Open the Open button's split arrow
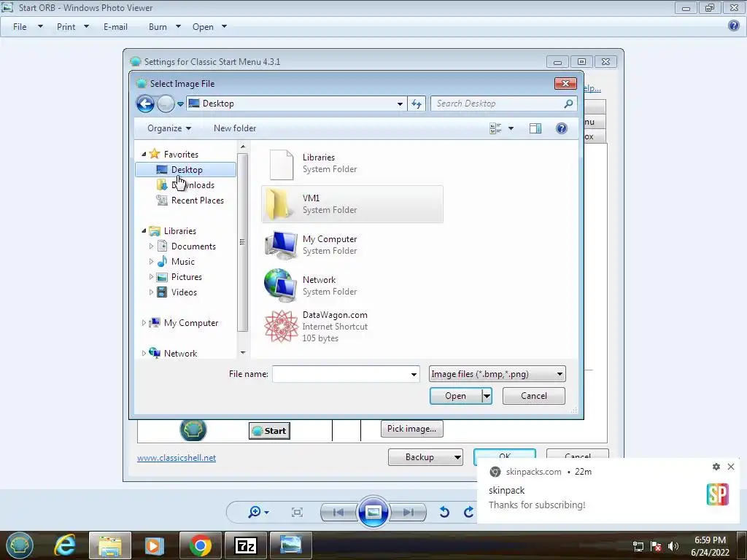Image resolution: width=747 pixels, height=560 pixels. click(x=487, y=396)
